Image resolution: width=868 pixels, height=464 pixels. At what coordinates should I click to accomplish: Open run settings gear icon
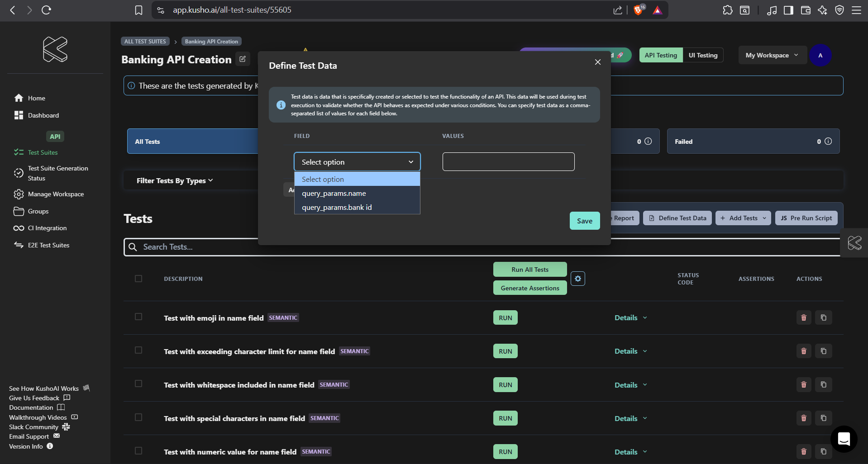[x=578, y=279]
